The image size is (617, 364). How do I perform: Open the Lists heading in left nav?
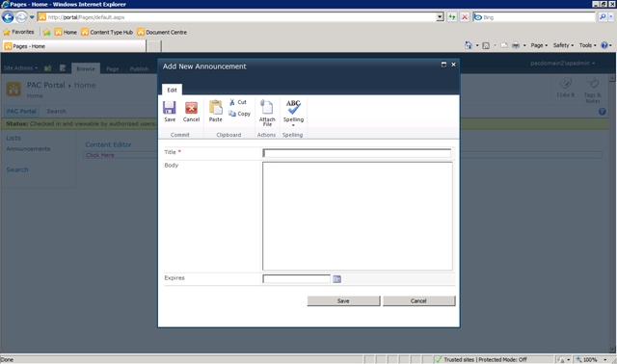point(13,138)
